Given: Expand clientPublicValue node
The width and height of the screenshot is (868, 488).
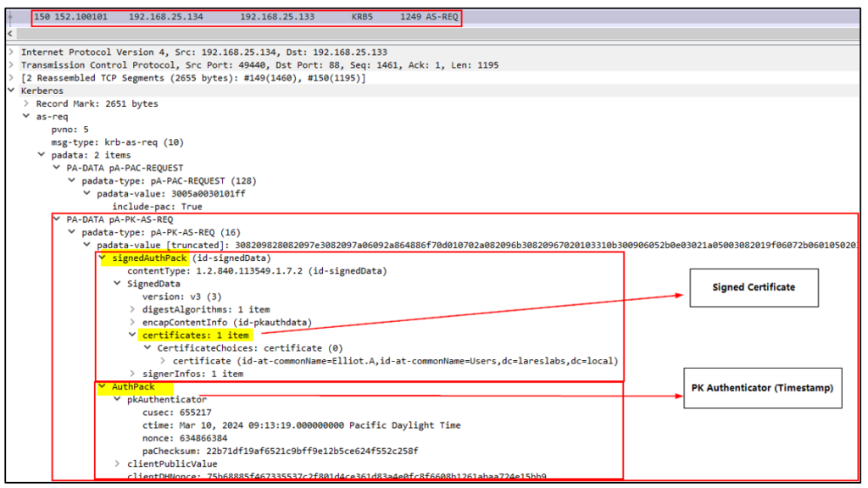Looking at the screenshot, I should pos(117,463).
